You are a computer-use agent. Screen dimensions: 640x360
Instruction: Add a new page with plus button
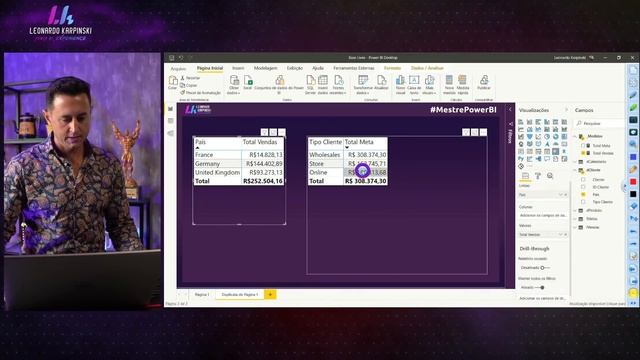[x=270, y=294]
